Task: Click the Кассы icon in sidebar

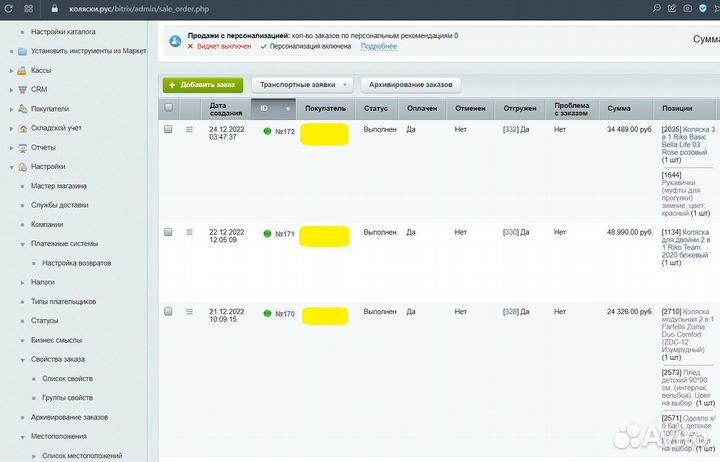Action: (22, 70)
